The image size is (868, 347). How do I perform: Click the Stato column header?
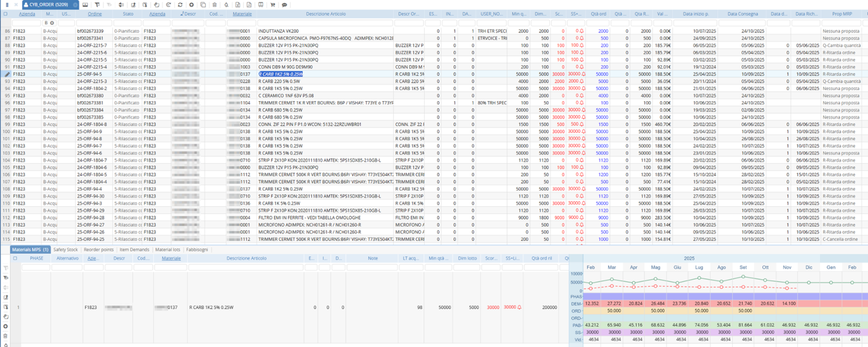click(128, 14)
